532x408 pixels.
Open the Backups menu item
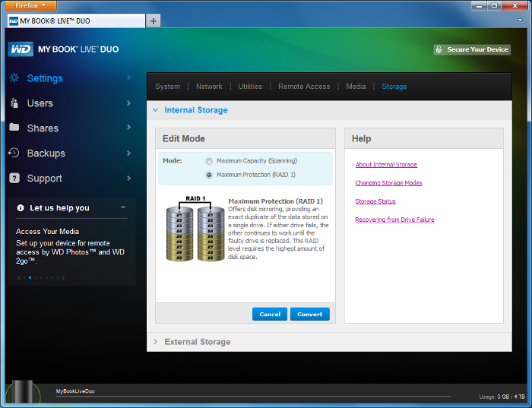point(46,153)
